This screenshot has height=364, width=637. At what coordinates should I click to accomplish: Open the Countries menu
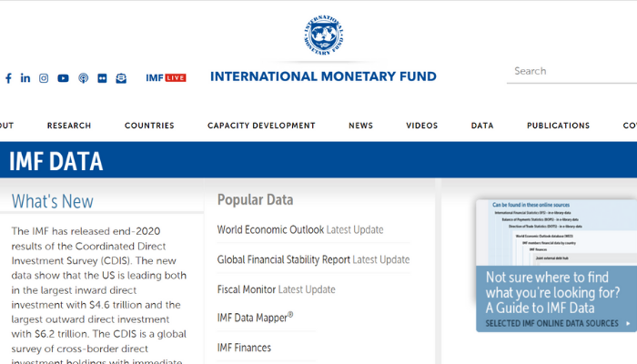click(149, 126)
